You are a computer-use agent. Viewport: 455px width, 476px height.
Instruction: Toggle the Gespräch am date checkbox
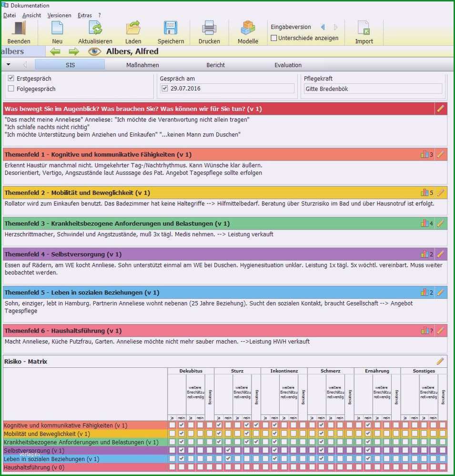click(x=164, y=88)
